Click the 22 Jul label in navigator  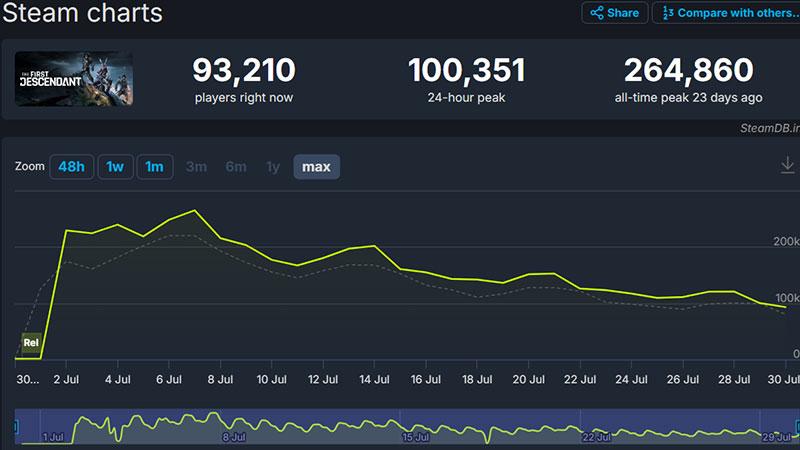click(596, 437)
